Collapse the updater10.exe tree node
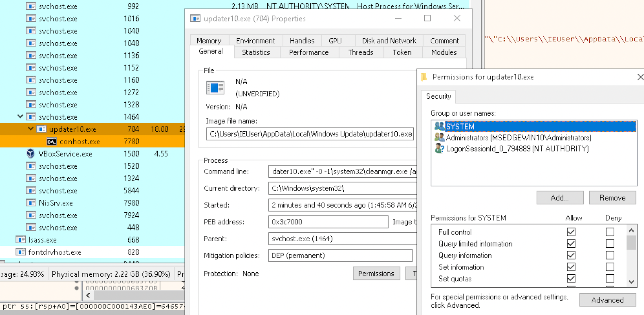644x315 pixels. (x=31, y=129)
